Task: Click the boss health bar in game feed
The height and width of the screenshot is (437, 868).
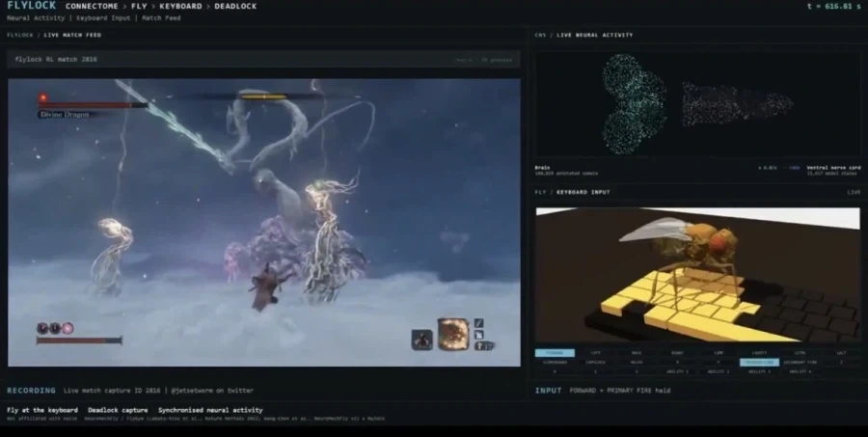Action: click(93, 105)
